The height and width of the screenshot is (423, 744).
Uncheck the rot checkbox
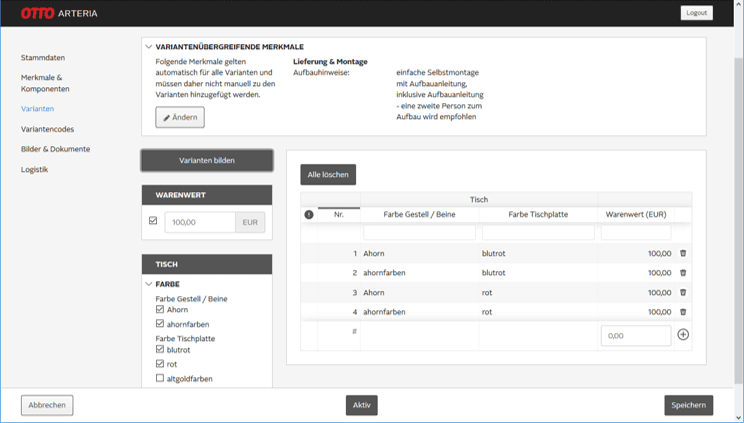pyautogui.click(x=160, y=364)
